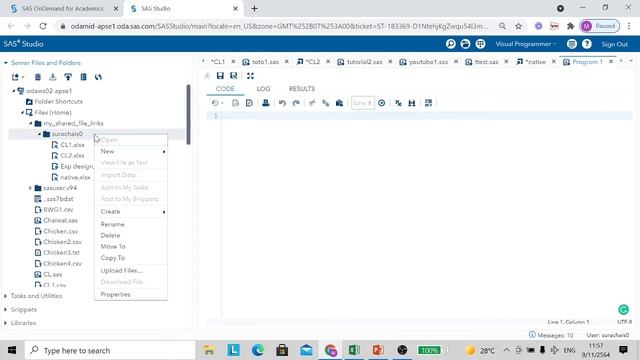The image size is (640, 360).
Task: Open the Visual Programmer perspective dropdown
Action: point(526,44)
